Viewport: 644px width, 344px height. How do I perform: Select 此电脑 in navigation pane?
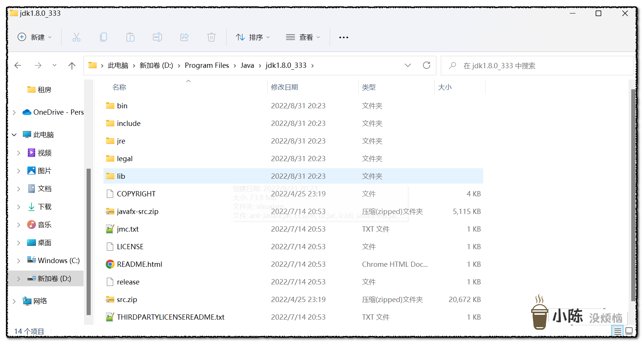coord(38,135)
